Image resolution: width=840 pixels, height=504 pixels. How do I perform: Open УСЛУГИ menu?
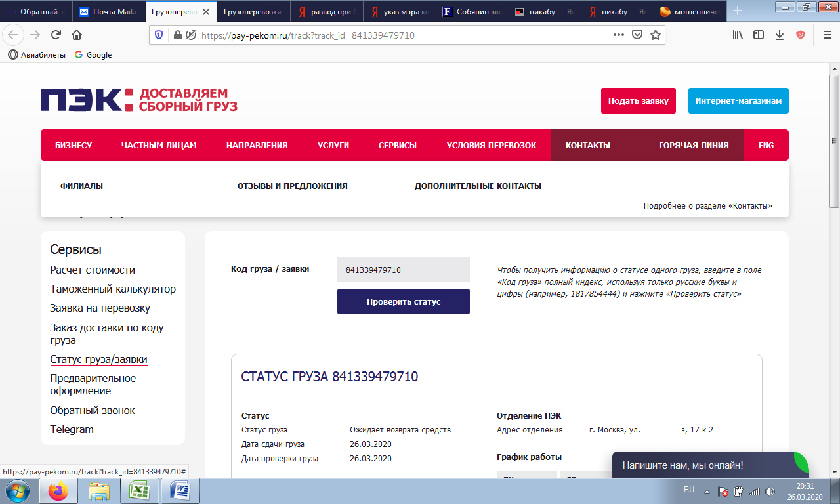[x=333, y=145]
